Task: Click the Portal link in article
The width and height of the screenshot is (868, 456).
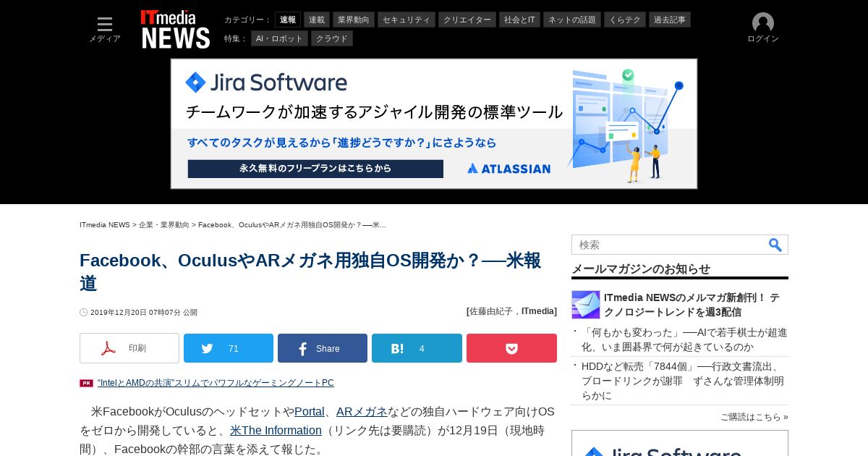Action: pos(310,412)
